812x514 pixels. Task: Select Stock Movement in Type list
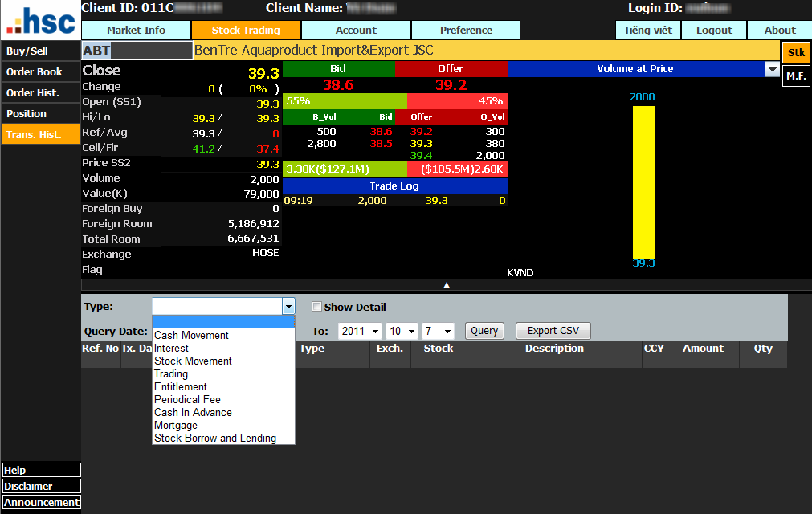pyautogui.click(x=223, y=361)
